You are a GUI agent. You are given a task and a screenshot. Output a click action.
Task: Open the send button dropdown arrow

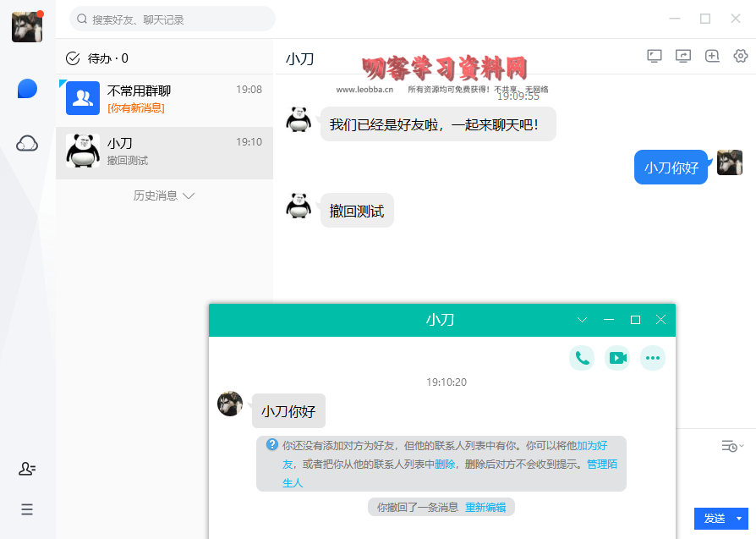point(741,518)
